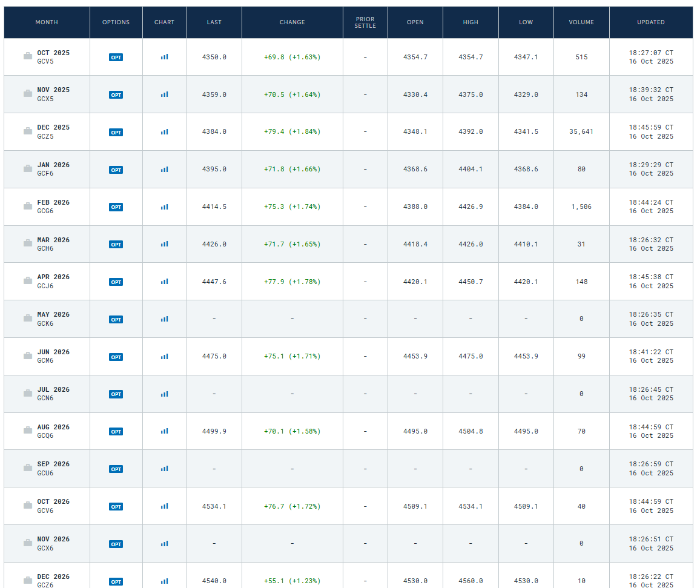700x588 pixels.
Task: Open chart icon for JUL 2026 GCN6
Action: pyautogui.click(x=164, y=394)
